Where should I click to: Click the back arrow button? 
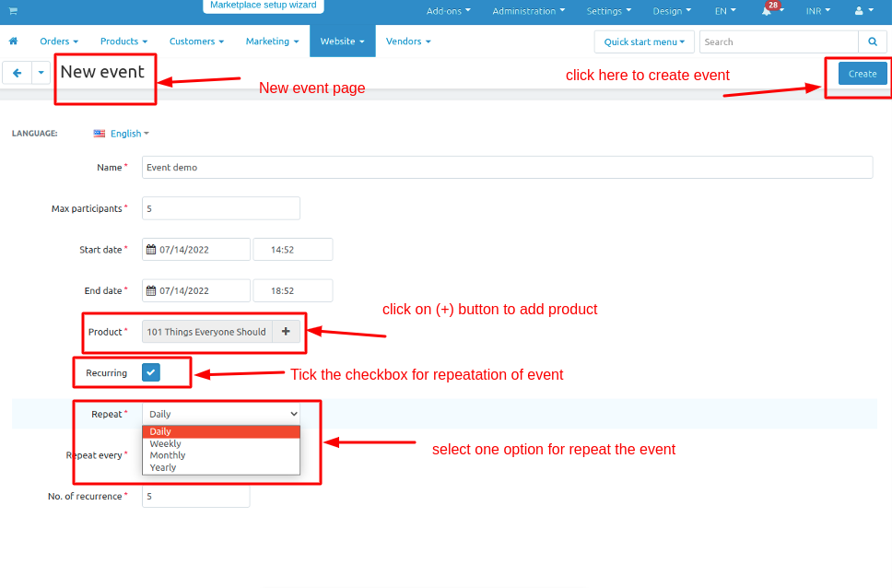tap(17, 74)
